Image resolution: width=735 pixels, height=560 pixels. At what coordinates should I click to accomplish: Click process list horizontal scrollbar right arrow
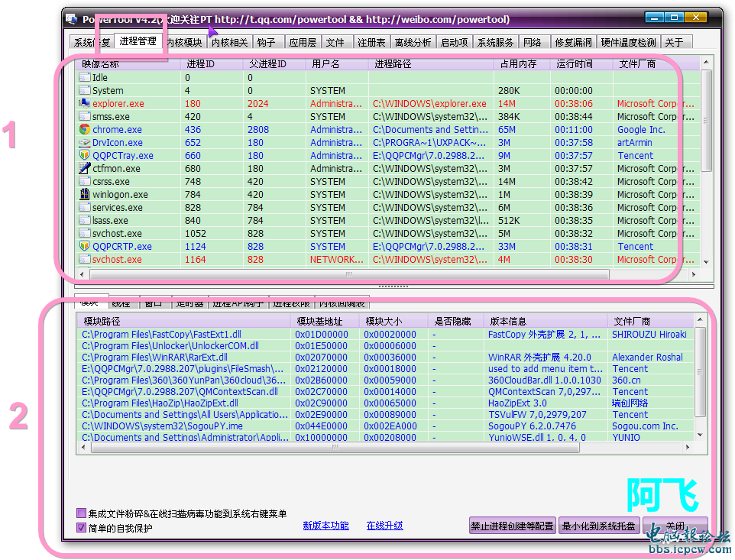[694, 274]
